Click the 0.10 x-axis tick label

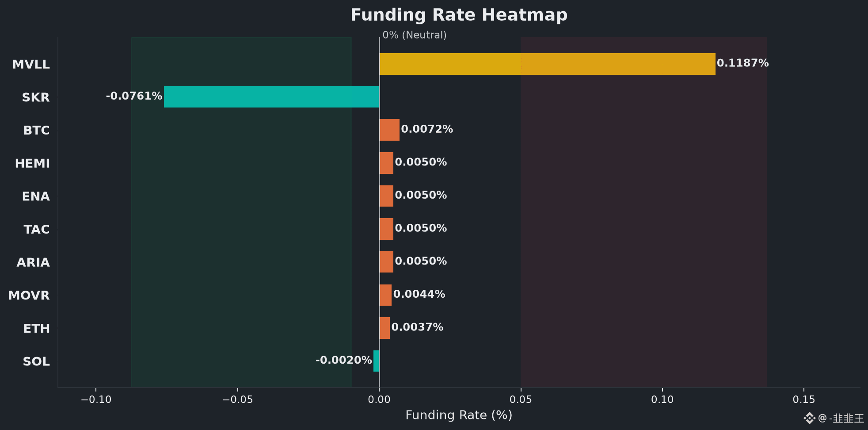pyautogui.click(x=662, y=400)
